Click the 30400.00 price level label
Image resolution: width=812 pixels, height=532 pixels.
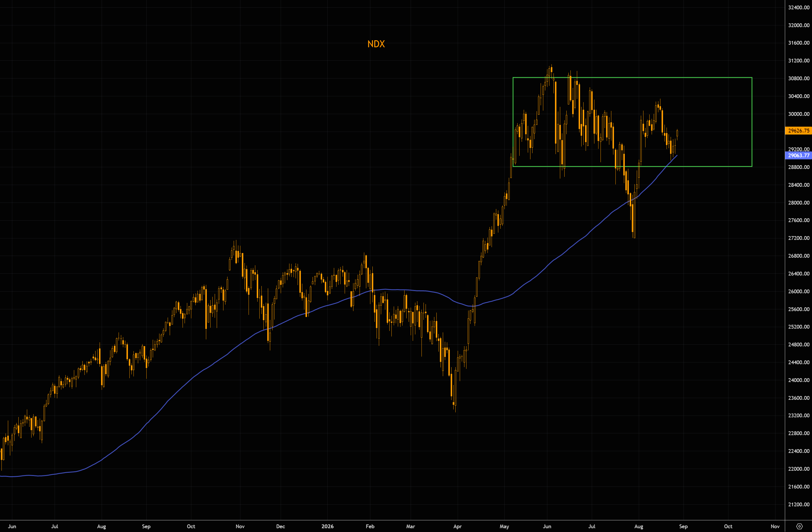[x=799, y=96]
